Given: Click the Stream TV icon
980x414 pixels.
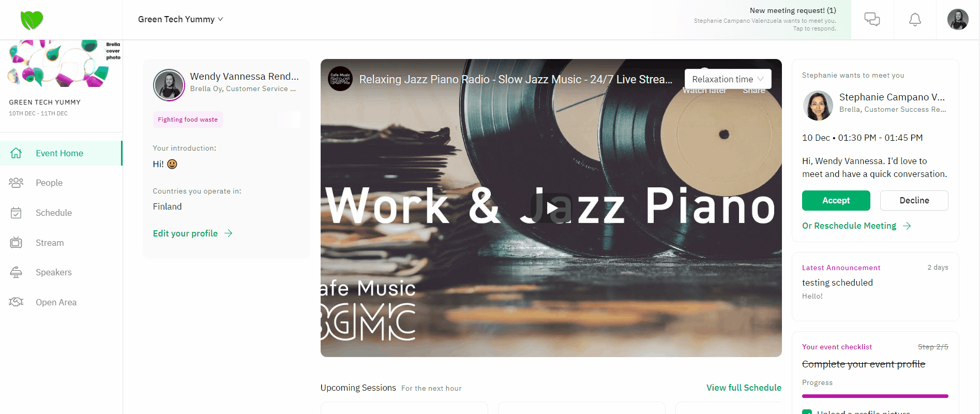Looking at the screenshot, I should coord(16,242).
